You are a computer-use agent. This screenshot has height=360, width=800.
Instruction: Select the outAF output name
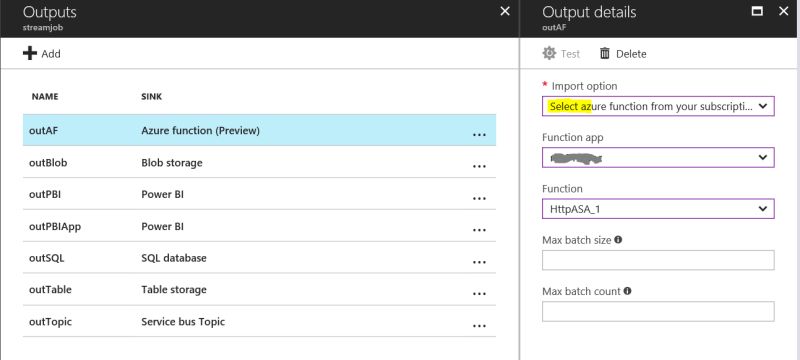coord(43,131)
